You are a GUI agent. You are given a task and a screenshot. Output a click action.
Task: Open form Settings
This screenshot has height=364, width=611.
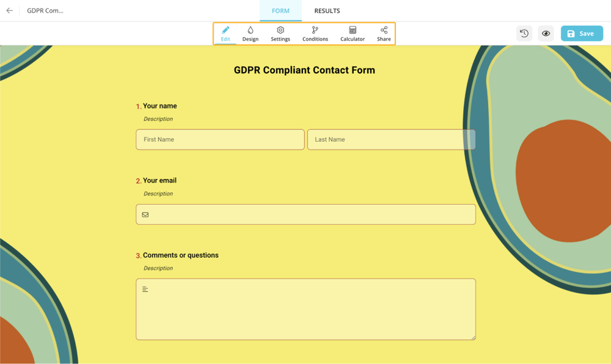click(x=280, y=34)
